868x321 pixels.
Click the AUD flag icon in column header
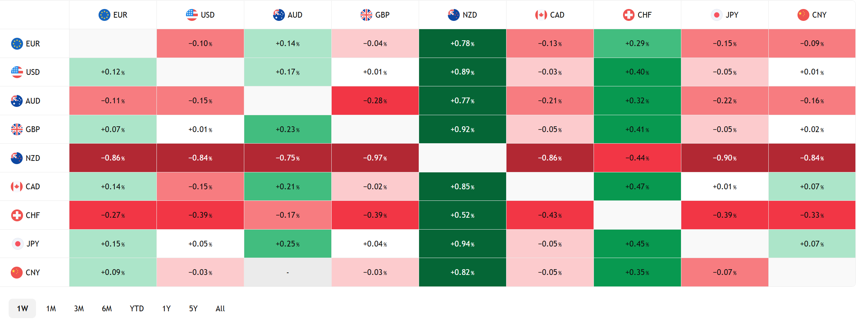pos(279,15)
